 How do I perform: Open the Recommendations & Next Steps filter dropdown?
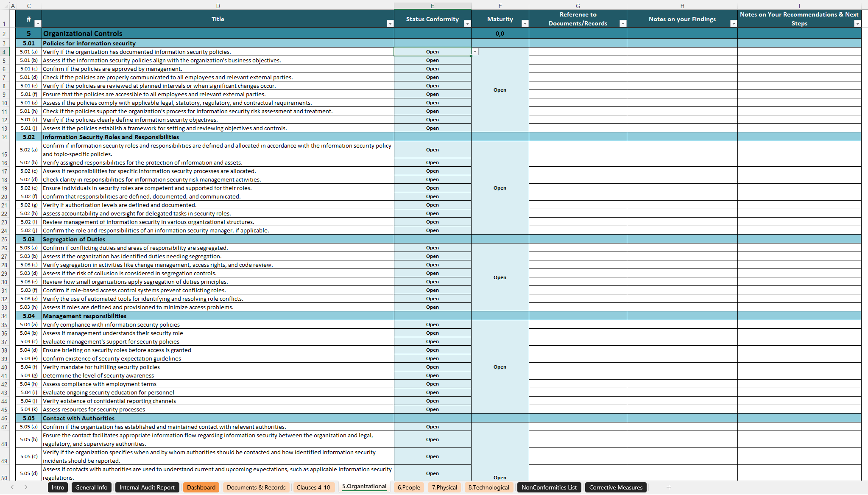point(857,24)
